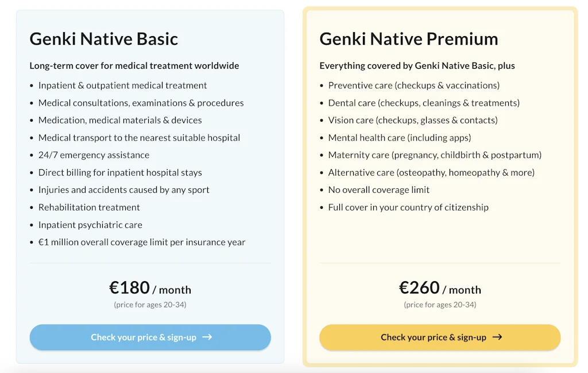Select the "Everything covered by Genki Native Basic, plus" subtitle
This screenshot has width=588, height=373.
tap(417, 65)
